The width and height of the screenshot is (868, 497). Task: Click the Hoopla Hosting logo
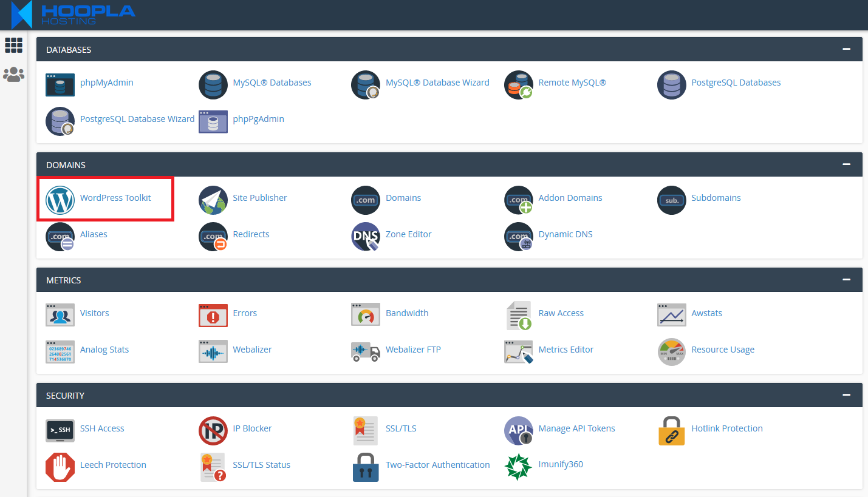pyautogui.click(x=73, y=15)
